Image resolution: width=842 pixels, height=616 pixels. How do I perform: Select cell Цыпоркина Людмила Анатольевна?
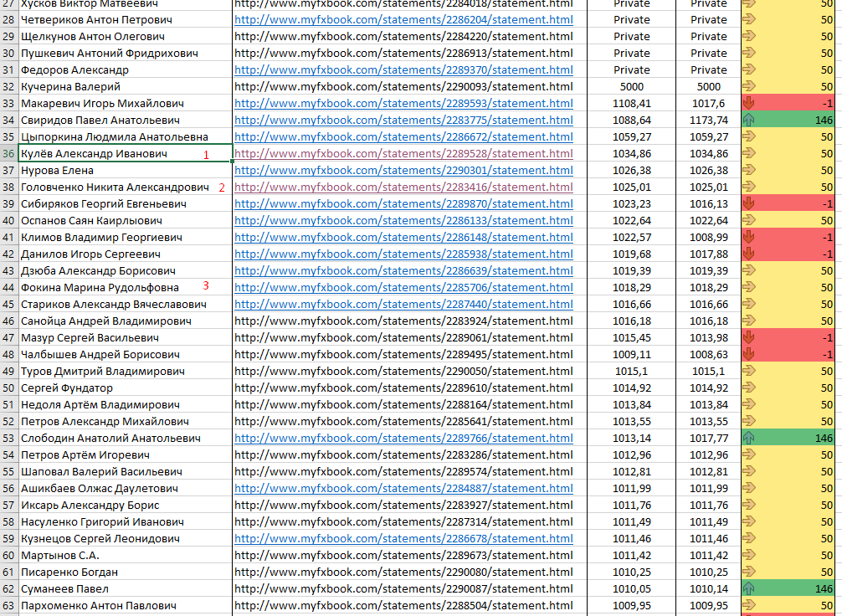(x=125, y=137)
